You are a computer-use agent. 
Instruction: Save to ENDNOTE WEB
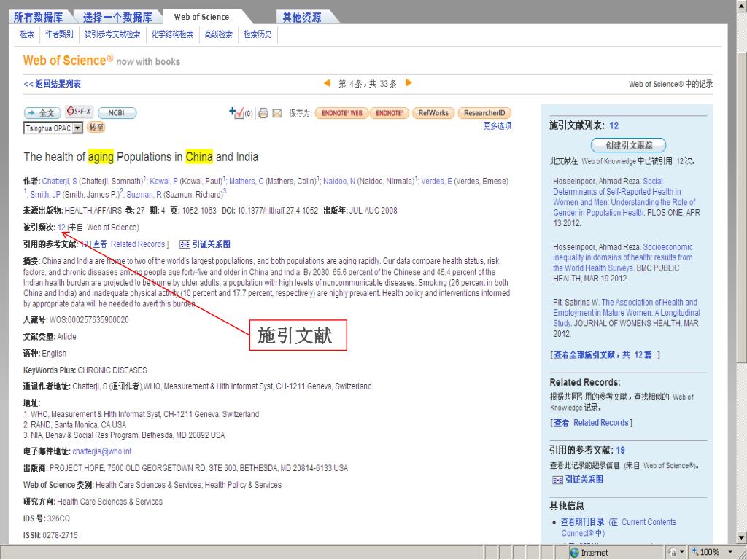[341, 113]
